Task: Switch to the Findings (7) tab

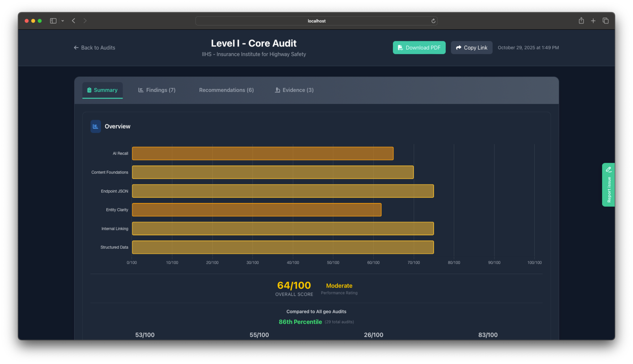Action: pos(157,90)
